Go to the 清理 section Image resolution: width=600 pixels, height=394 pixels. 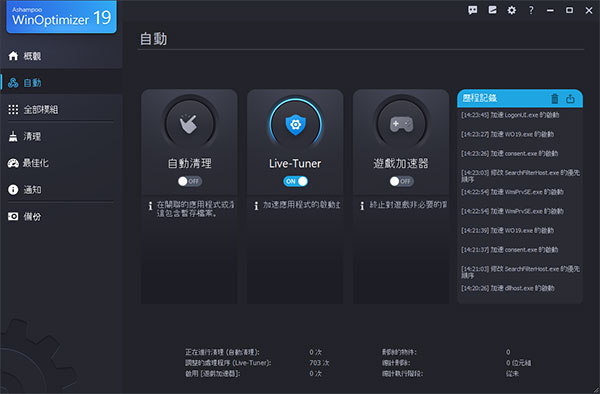pos(61,136)
